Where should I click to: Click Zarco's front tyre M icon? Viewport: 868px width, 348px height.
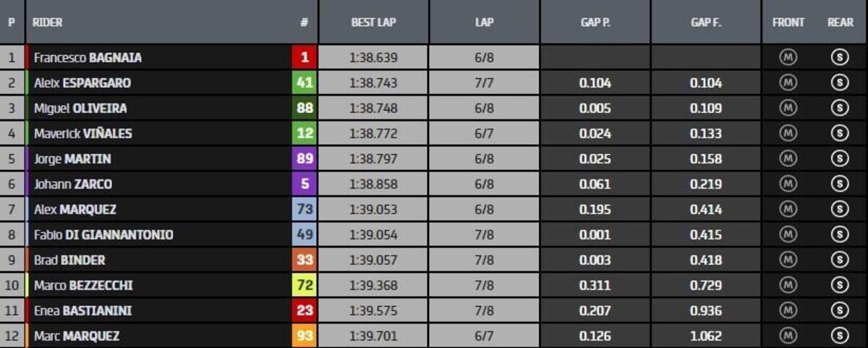(x=788, y=184)
